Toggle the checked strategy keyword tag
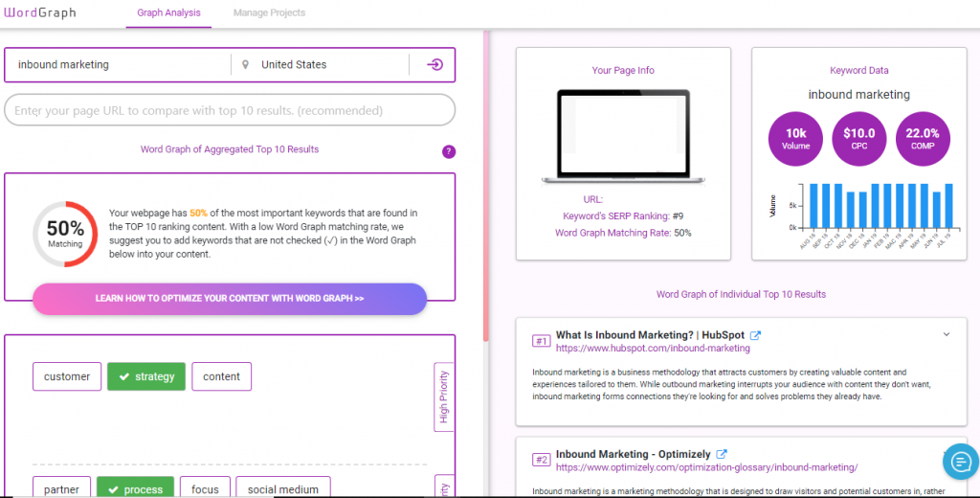This screenshot has height=498, width=980. coord(146,376)
